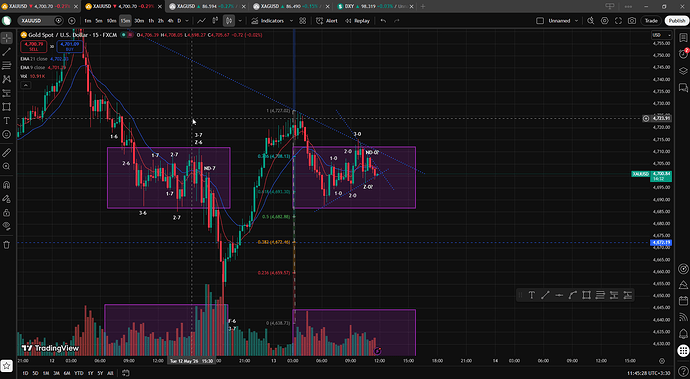Open the emoji and icons tool
This screenshot has width=690, height=379.
7,134
